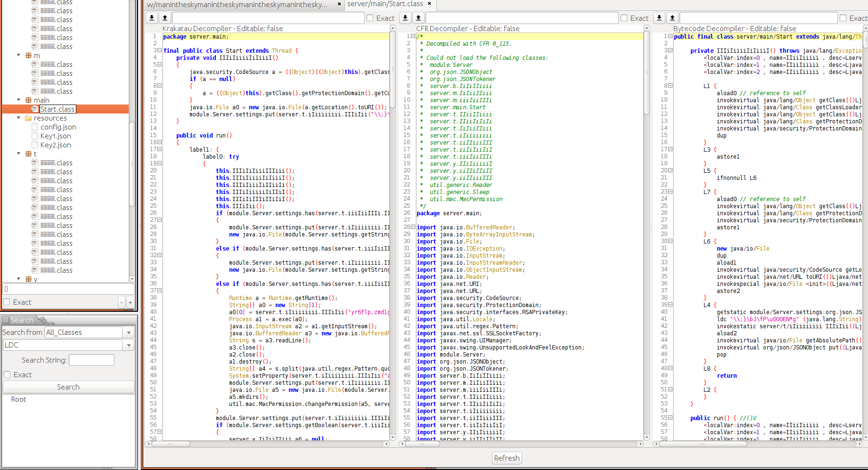Screen dimensions: 868x470
Task: Click the search-previous up arrow in CFR pane
Action: tap(418, 18)
